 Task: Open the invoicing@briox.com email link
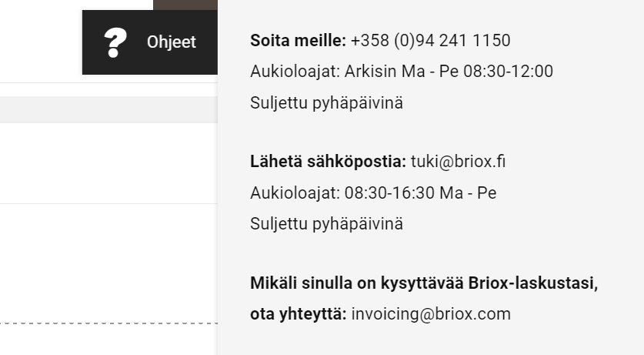(431, 314)
